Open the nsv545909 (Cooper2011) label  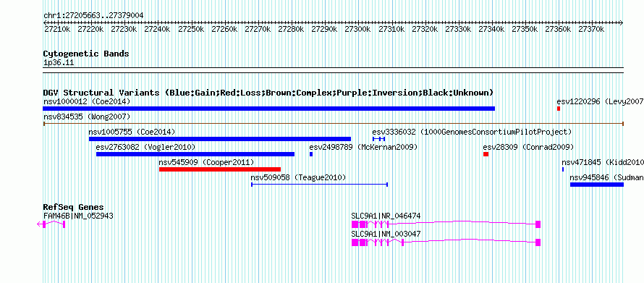[x=207, y=163]
